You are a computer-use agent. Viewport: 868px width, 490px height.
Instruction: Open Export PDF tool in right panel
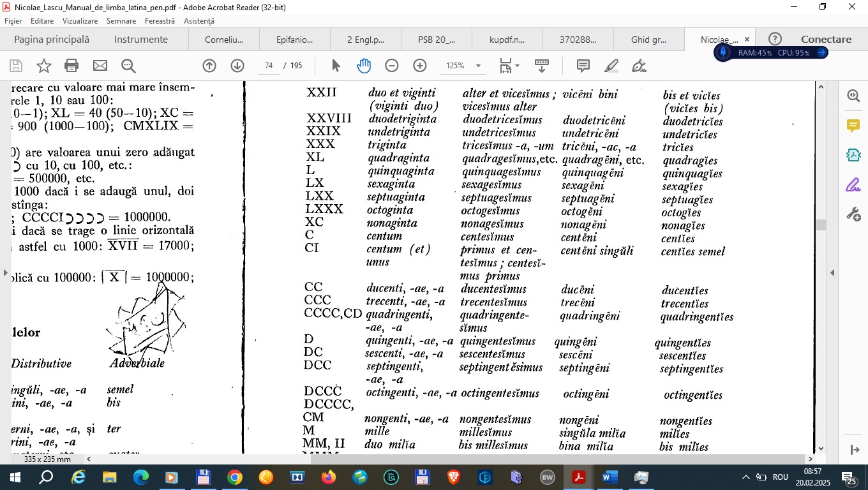pos(853,155)
